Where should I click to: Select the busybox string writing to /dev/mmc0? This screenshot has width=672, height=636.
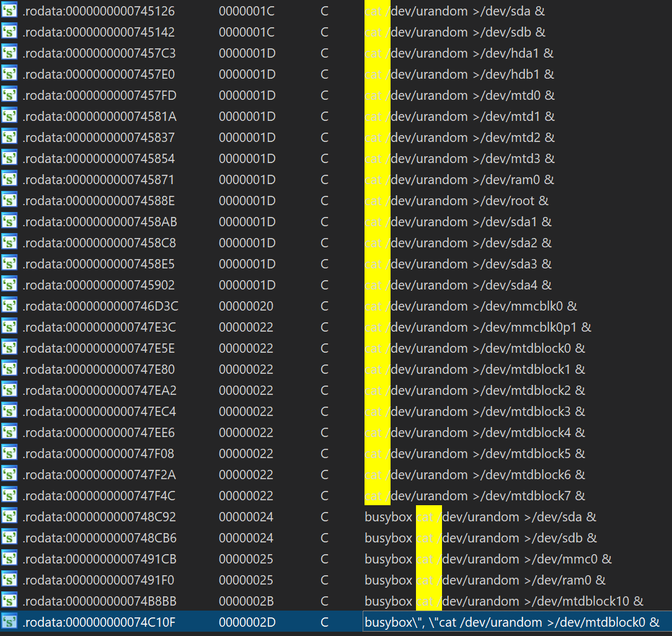pos(488,559)
